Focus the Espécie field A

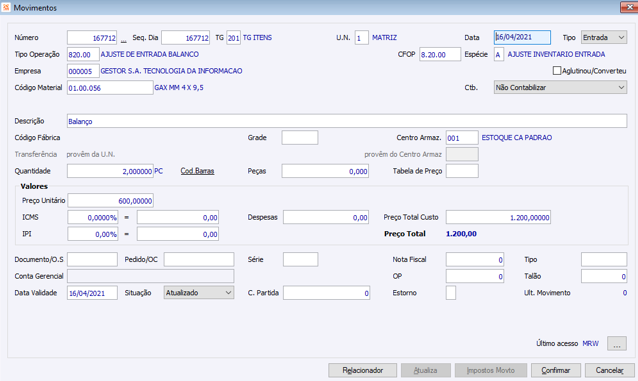click(x=499, y=54)
